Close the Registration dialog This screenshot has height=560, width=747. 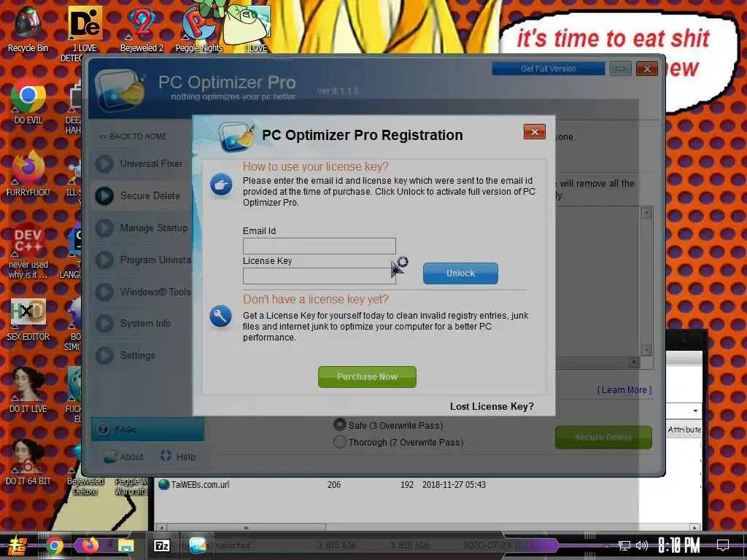pos(534,132)
